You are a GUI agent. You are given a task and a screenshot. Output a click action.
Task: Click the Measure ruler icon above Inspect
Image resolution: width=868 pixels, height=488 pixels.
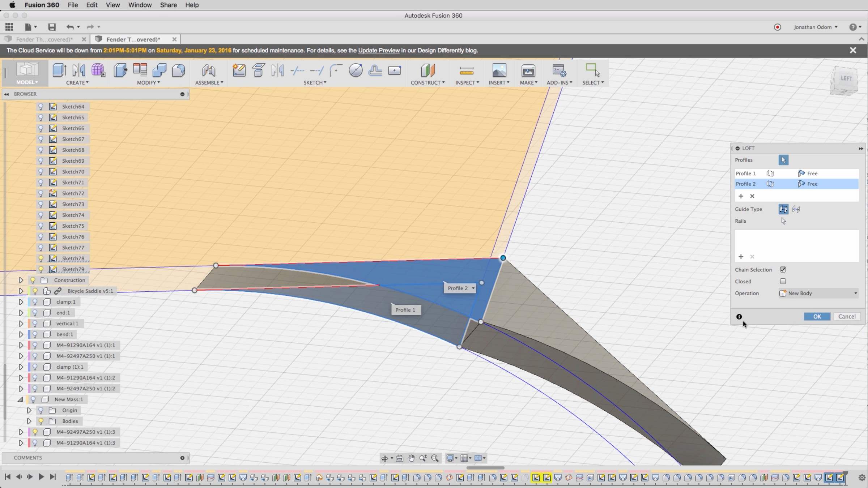(466, 70)
